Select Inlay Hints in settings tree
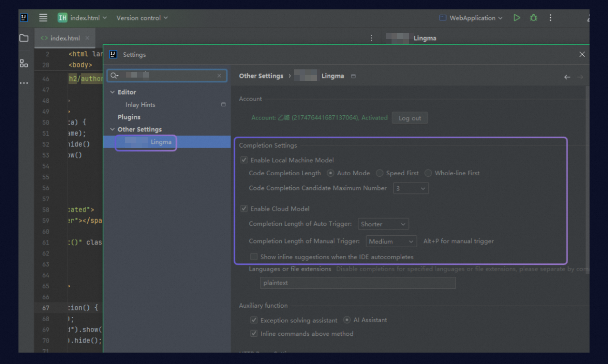The height and width of the screenshot is (364, 608). pos(140,105)
